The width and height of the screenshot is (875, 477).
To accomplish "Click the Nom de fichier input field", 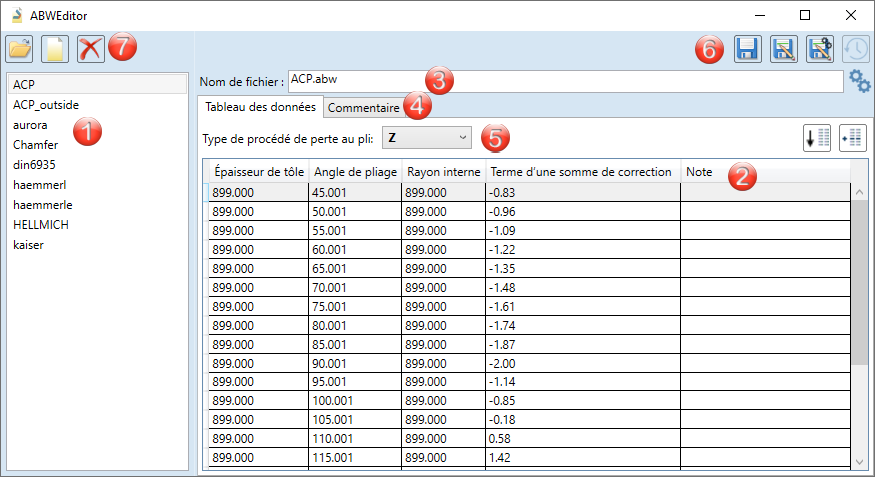I will 565,81.
